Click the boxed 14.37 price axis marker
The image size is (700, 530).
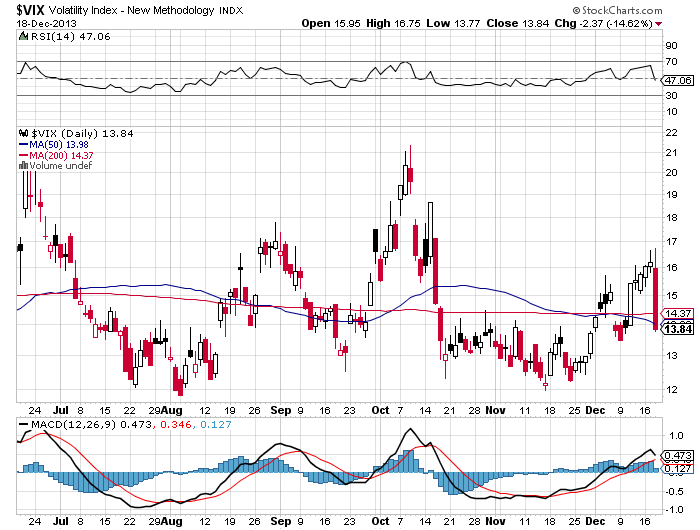[x=679, y=313]
